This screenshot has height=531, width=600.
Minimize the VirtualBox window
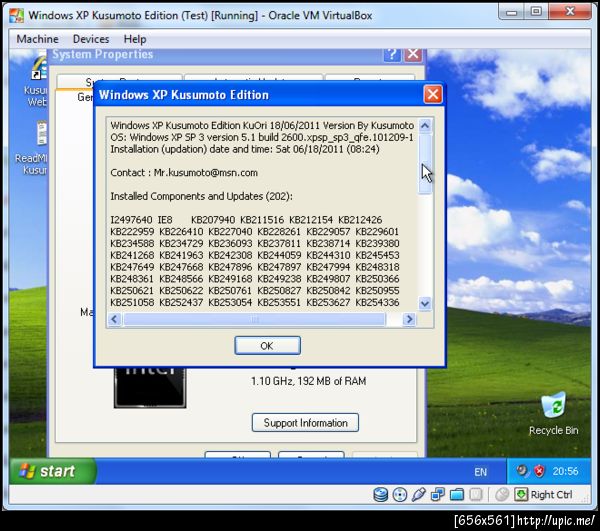click(511, 11)
